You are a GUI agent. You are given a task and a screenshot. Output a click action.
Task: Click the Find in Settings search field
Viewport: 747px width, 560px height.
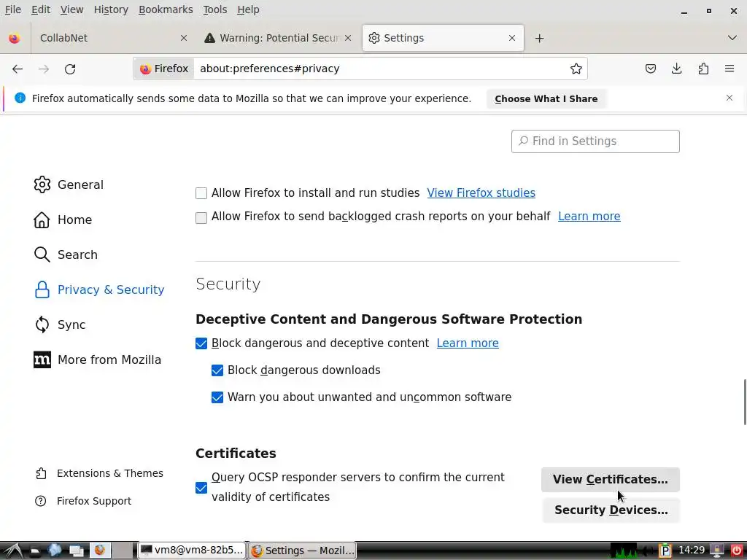tap(595, 141)
